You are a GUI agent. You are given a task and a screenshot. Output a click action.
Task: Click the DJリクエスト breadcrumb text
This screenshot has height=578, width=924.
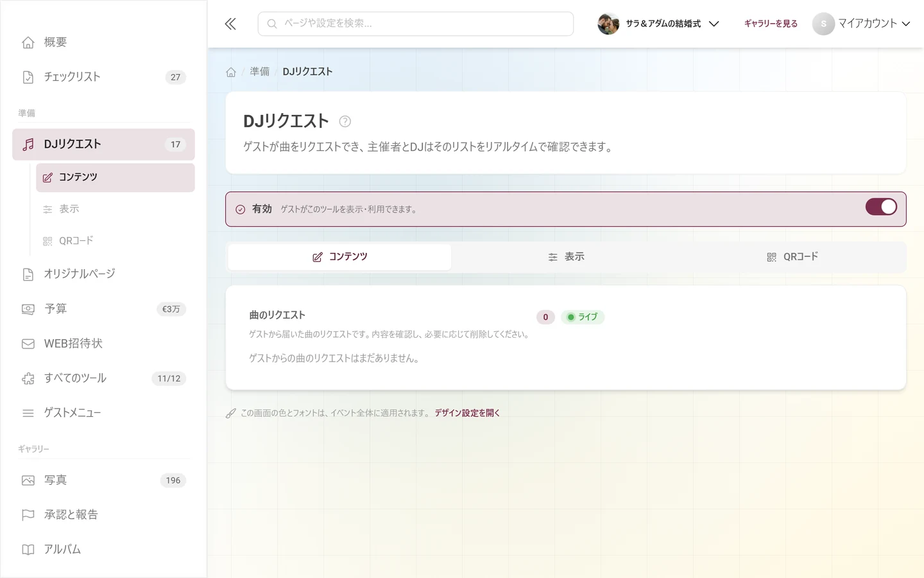tap(307, 72)
